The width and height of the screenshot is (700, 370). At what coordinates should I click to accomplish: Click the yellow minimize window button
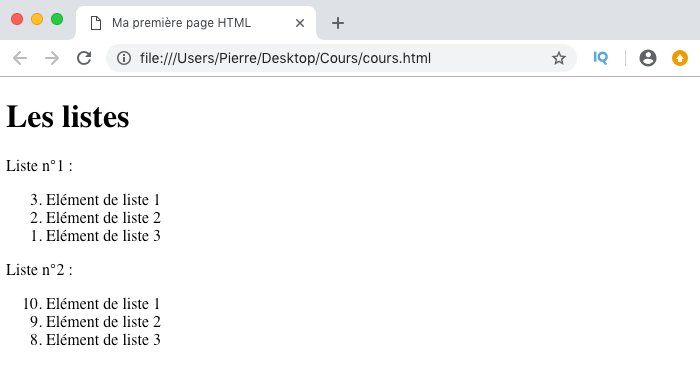(37, 19)
